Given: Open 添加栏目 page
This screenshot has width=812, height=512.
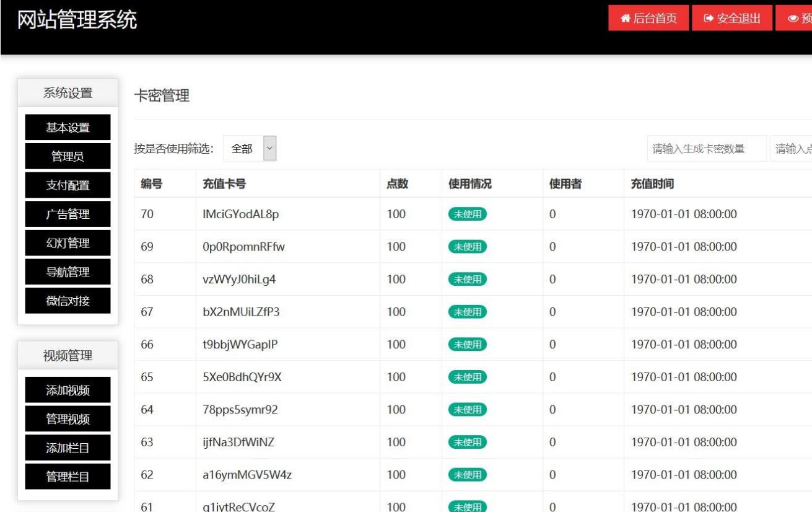Looking at the screenshot, I should point(68,448).
